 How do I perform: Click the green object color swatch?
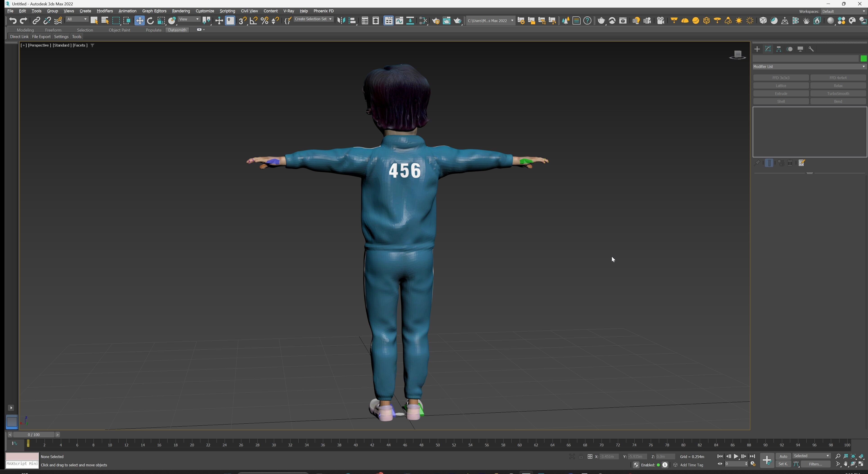[x=863, y=59]
